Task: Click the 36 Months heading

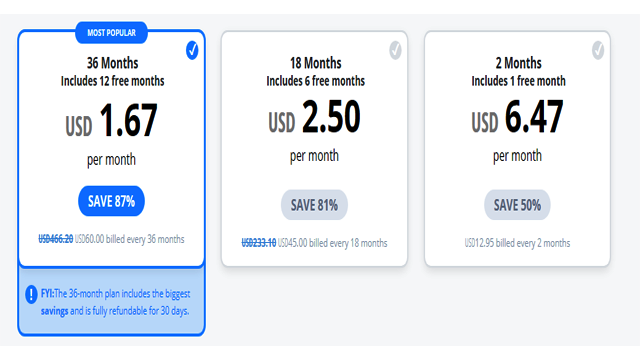Action: pyautogui.click(x=112, y=63)
